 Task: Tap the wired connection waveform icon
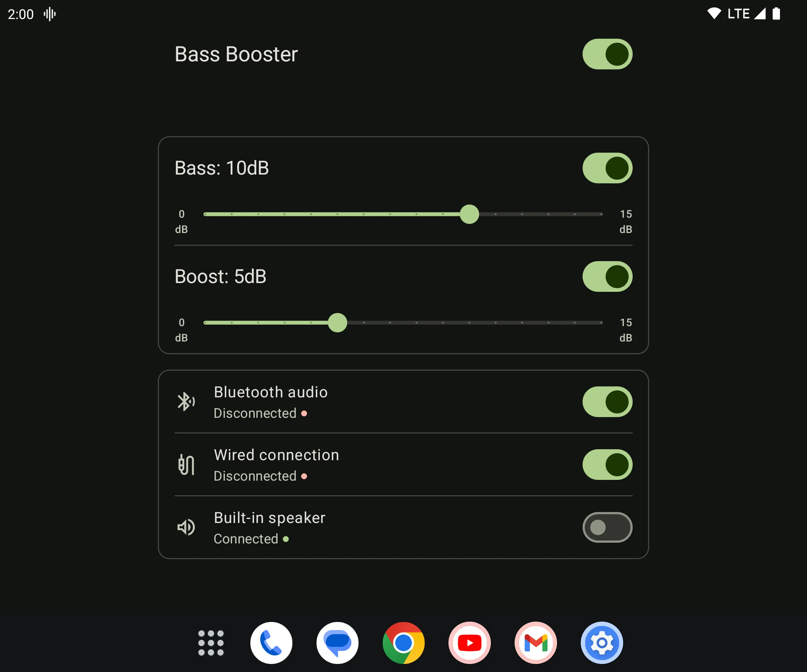click(186, 465)
